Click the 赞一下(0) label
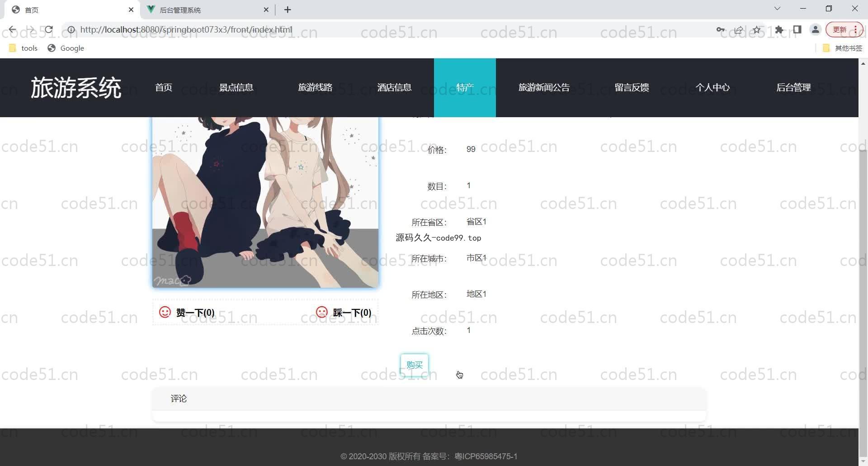Viewport: 868px width, 466px height. coord(195,313)
